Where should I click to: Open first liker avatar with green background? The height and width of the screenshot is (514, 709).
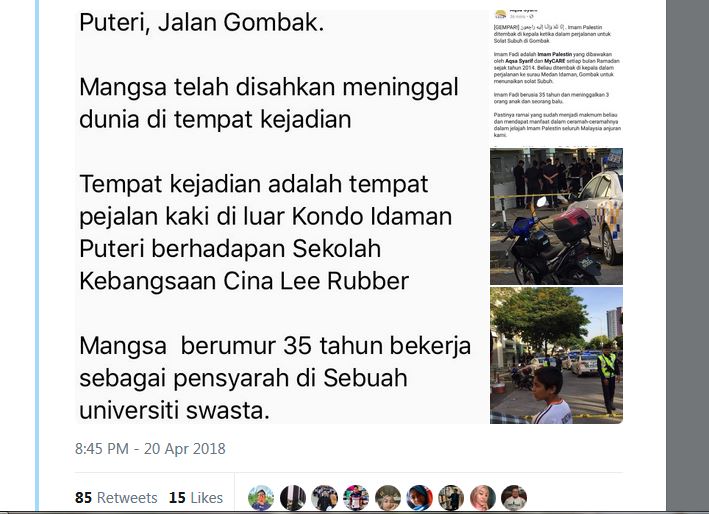(261, 498)
